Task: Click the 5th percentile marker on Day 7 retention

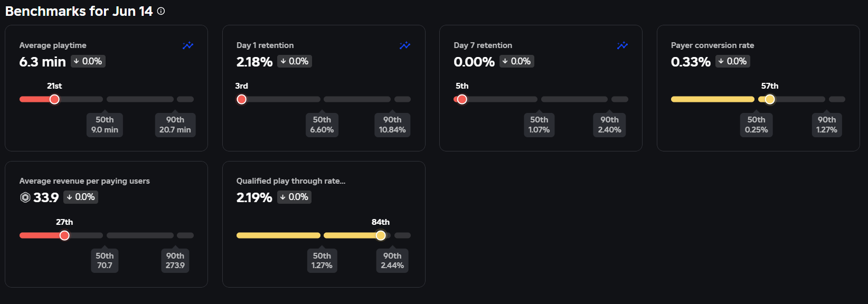Action: [462, 99]
